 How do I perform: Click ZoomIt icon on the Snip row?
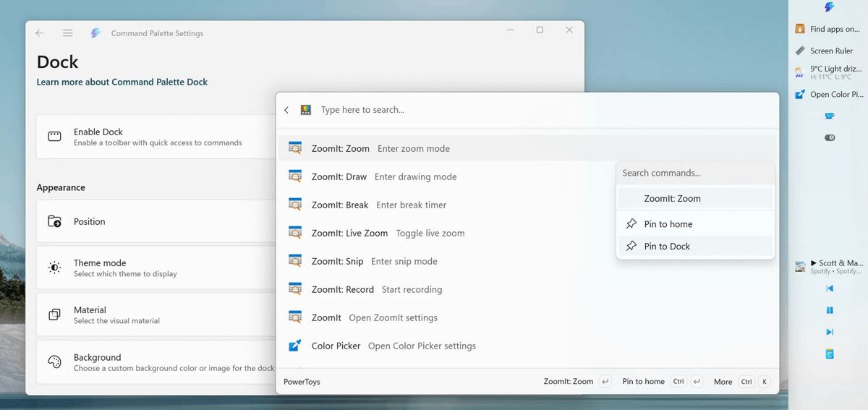295,261
